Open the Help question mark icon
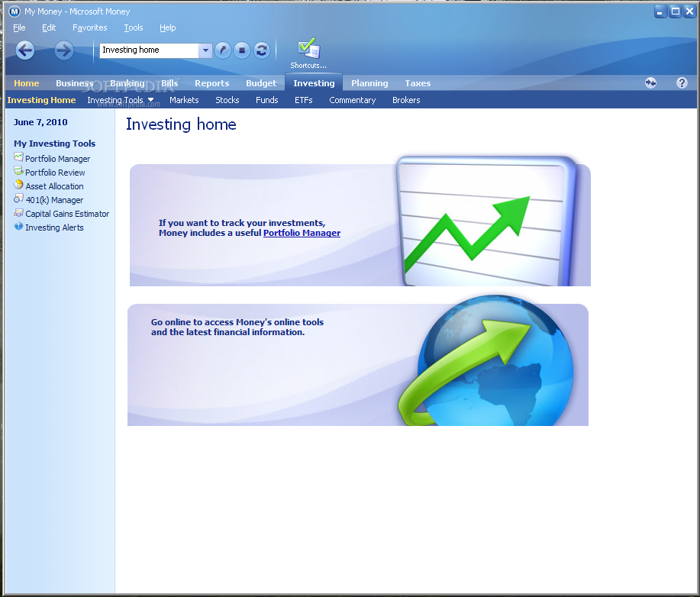Viewport: 700px width, 597px height. coord(682,82)
